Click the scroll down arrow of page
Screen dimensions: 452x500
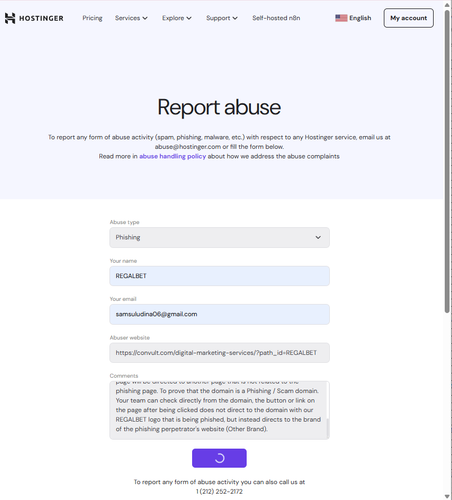click(x=447, y=496)
